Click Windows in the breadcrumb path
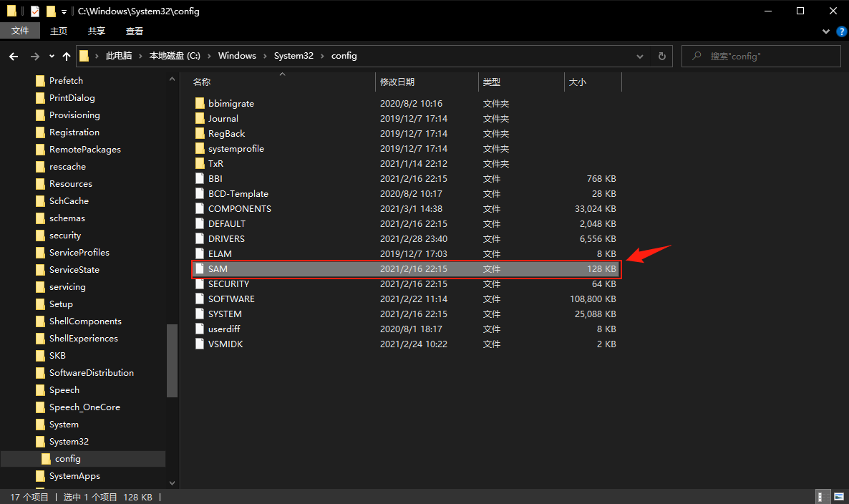This screenshot has width=849, height=504. [237, 56]
